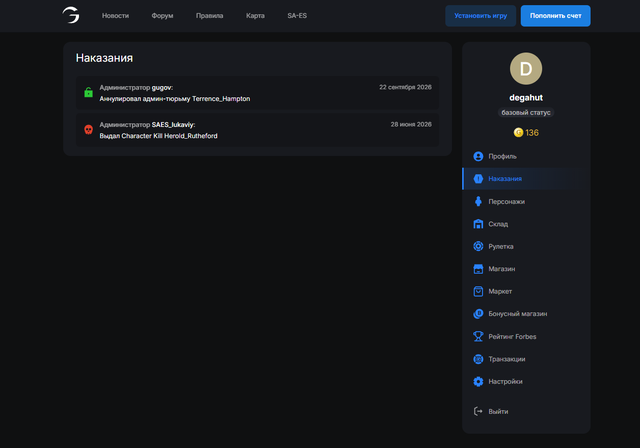
Task: Click the Выйти logout icon
Action: click(478, 411)
